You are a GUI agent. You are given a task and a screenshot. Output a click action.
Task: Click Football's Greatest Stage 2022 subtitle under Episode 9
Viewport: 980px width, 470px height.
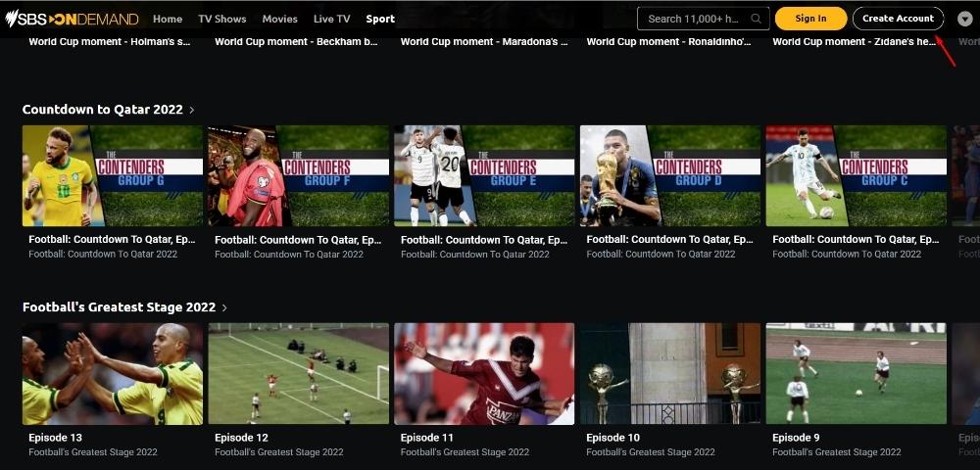(837, 452)
